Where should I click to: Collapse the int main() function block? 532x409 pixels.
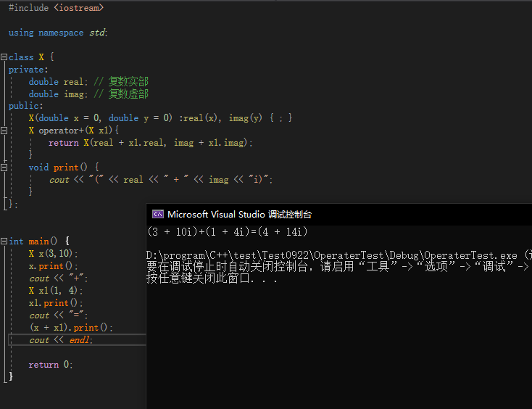4,241
